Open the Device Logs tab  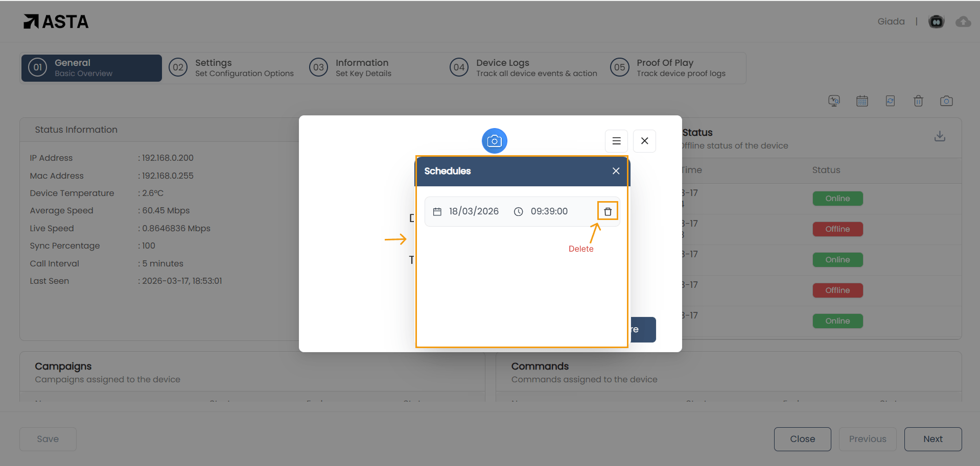tap(524, 67)
